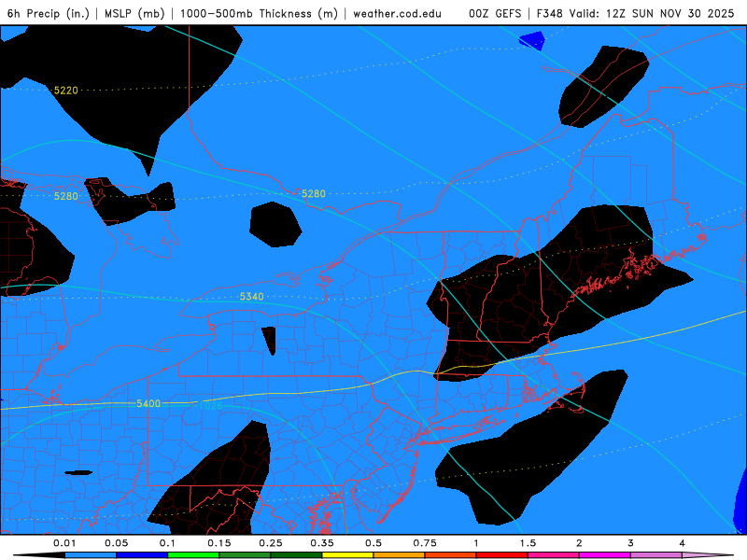Click the black left arrow of color bar
Viewport: 747px width, 560px height.
tap(39, 555)
